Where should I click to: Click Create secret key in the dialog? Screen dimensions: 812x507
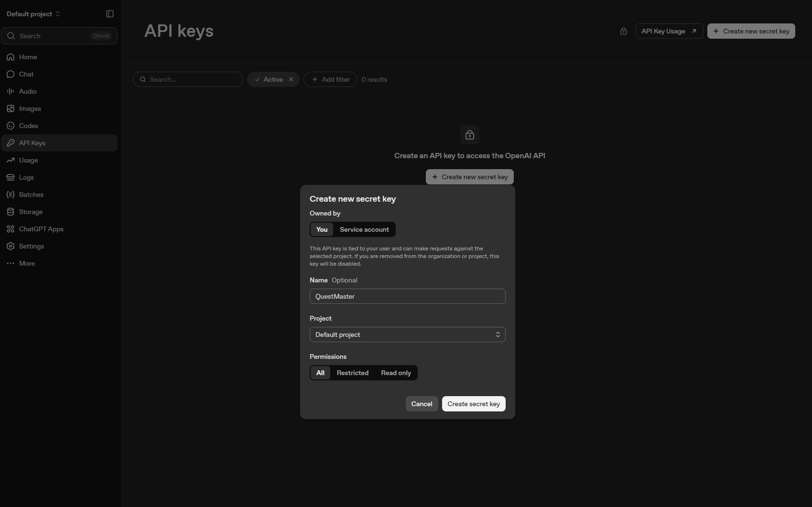474,404
